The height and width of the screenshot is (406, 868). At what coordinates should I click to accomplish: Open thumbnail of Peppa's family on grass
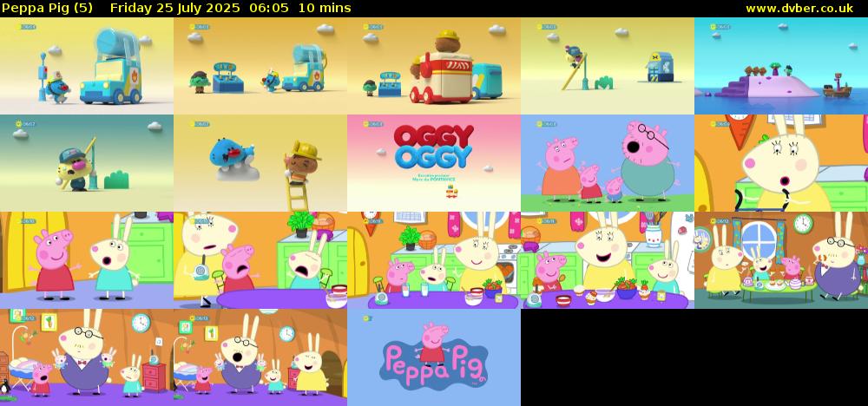point(608,163)
